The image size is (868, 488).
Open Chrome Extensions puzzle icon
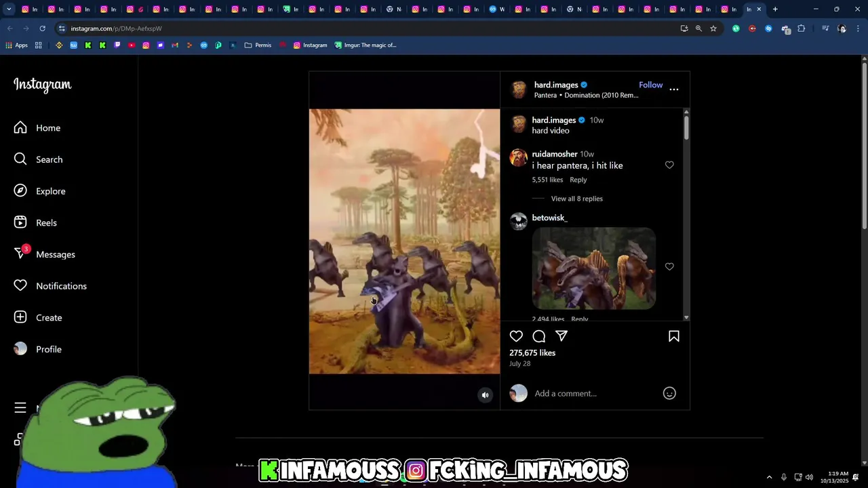(x=802, y=28)
